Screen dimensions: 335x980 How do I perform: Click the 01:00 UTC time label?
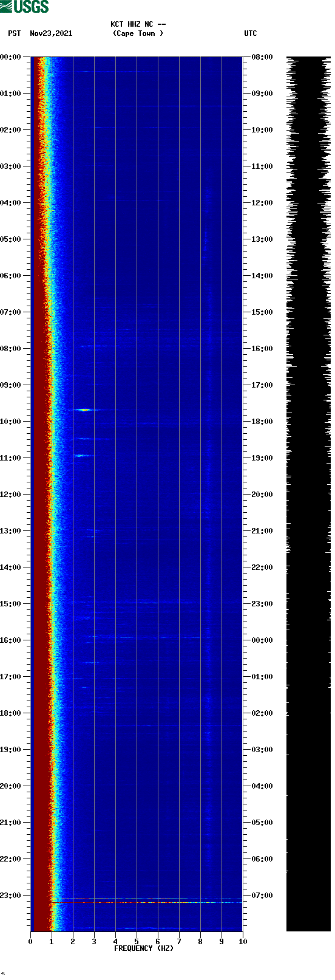coord(262,677)
